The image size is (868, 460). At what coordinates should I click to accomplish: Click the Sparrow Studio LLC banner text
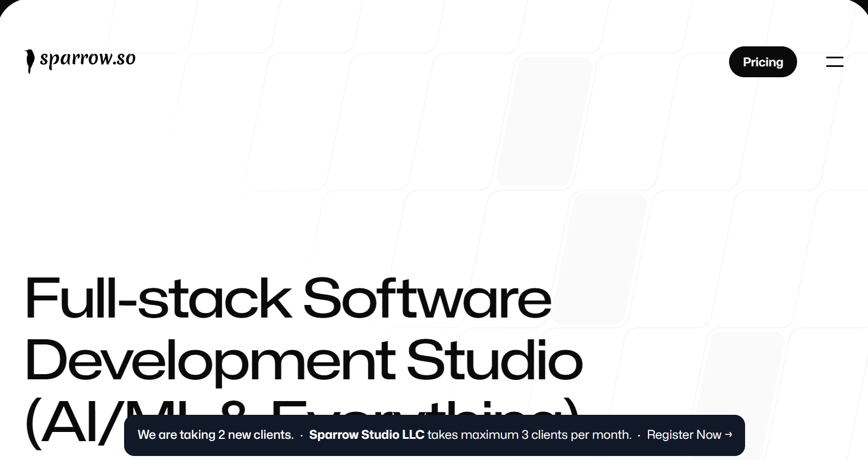pos(367,435)
